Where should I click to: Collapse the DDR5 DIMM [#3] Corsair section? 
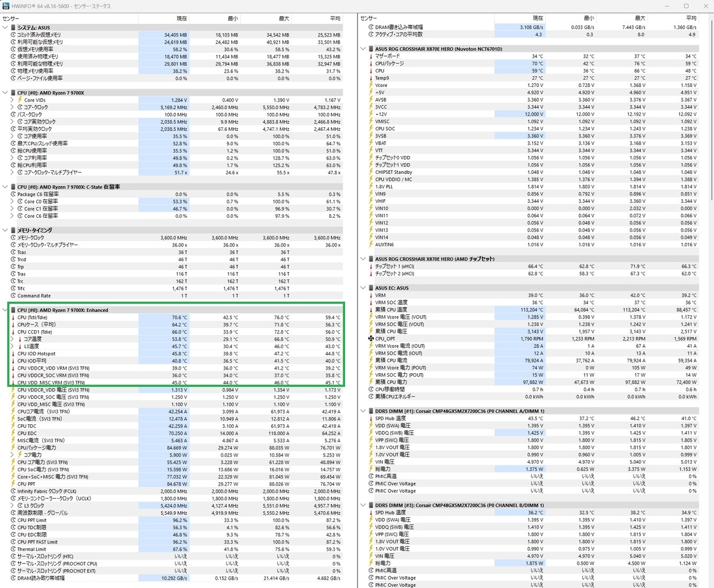(364, 505)
